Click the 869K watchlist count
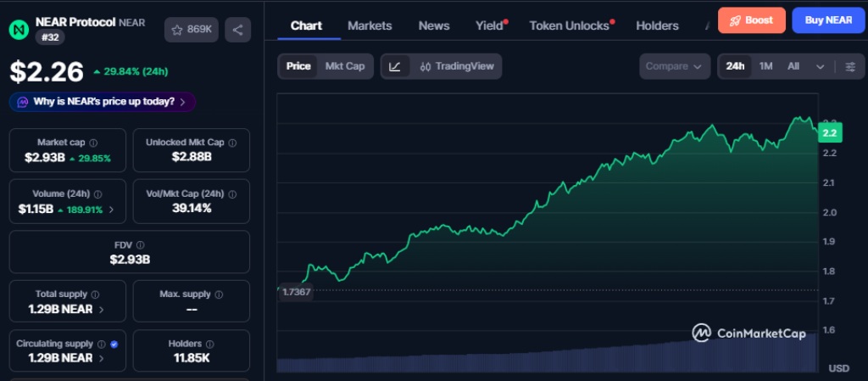Image resolution: width=868 pixels, height=381 pixels. (x=199, y=30)
